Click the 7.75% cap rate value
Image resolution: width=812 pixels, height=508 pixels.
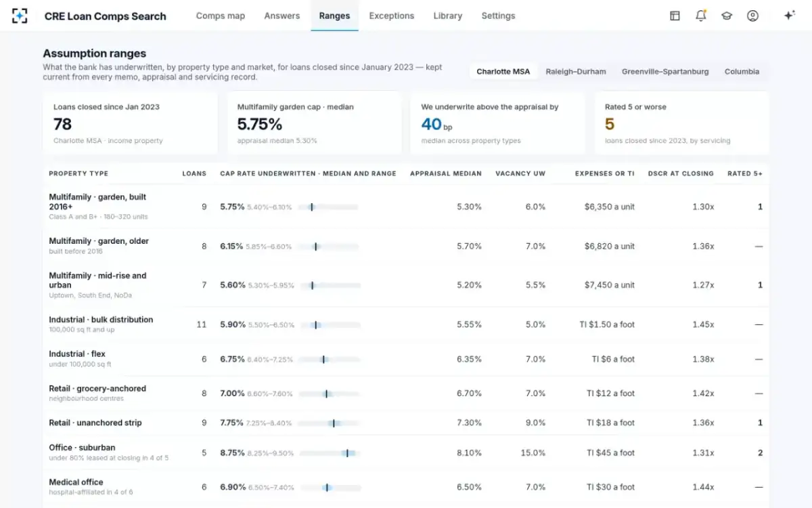click(232, 423)
